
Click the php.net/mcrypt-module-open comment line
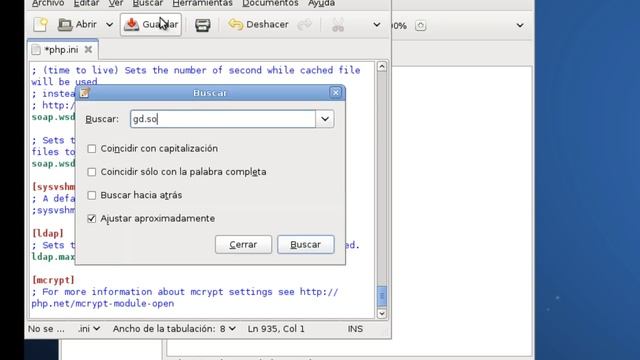click(103, 304)
